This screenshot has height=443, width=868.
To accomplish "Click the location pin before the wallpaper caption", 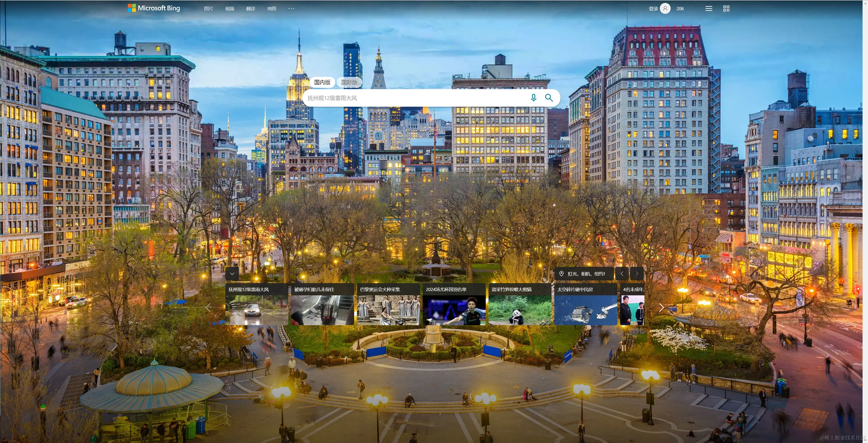I will click(x=561, y=273).
